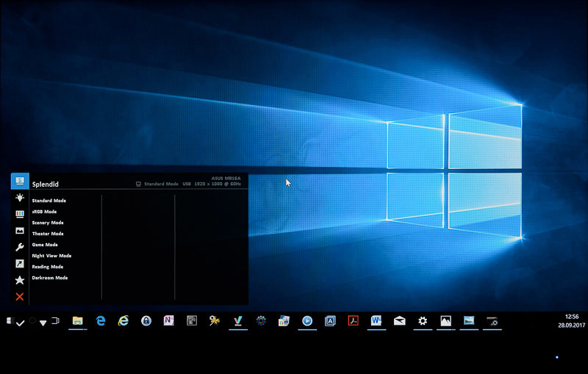Click the date 28.09.2017 in the taskbar
This screenshot has width=588, height=374.
[572, 326]
